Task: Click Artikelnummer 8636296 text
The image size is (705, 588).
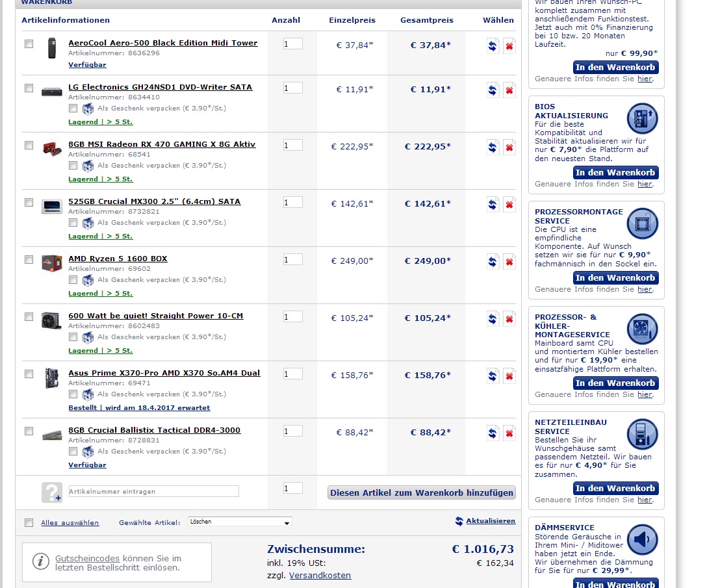Action: tap(114, 53)
